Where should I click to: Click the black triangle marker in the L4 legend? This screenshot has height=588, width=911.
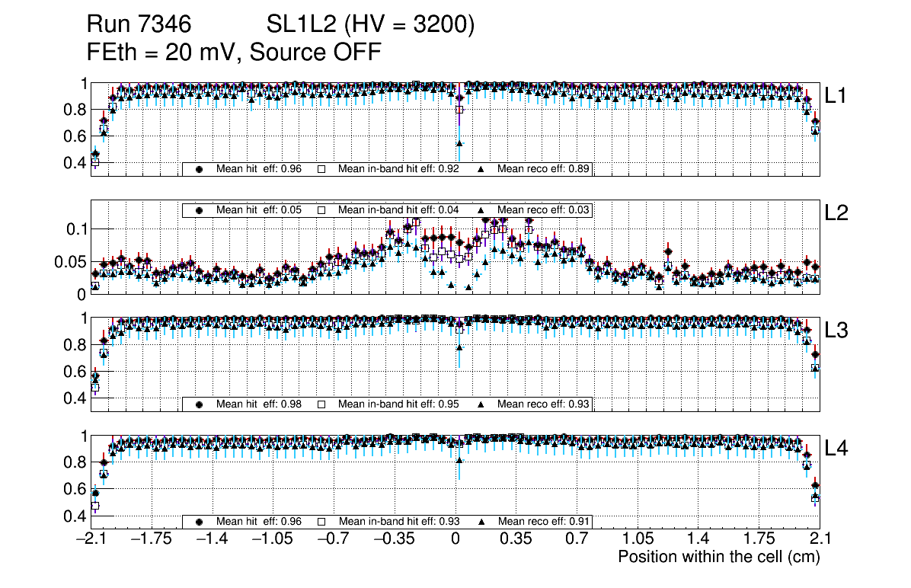tap(481, 522)
